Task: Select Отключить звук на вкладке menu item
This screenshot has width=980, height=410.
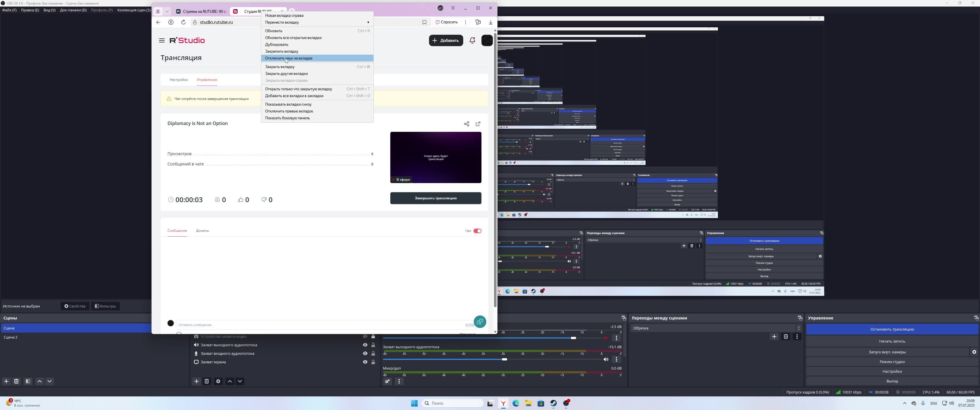Action: 317,58
